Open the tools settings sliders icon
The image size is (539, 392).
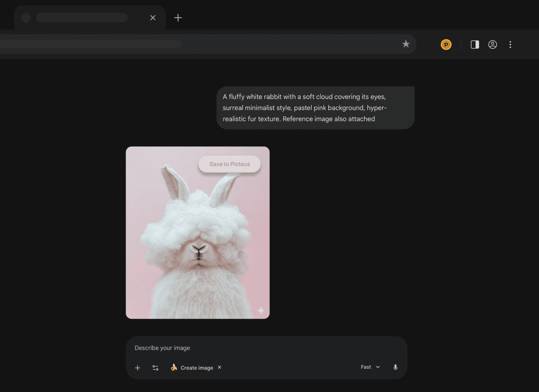156,368
